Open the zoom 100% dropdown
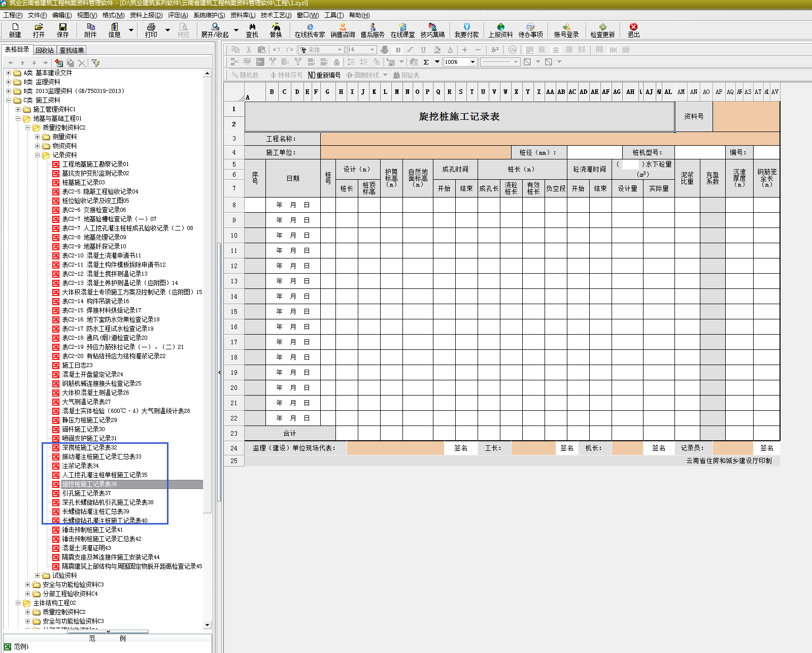This screenshot has height=653, width=812. 472,62
